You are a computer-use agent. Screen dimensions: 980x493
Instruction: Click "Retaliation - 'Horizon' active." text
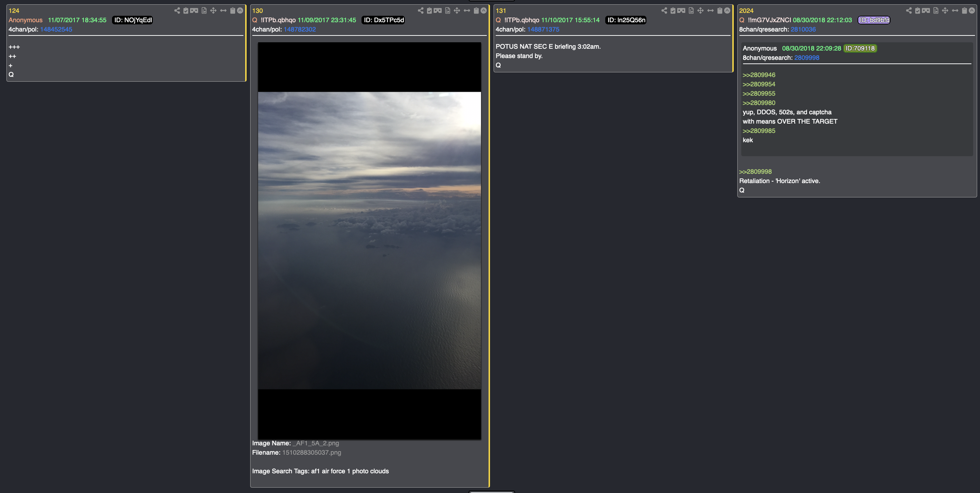[780, 181]
